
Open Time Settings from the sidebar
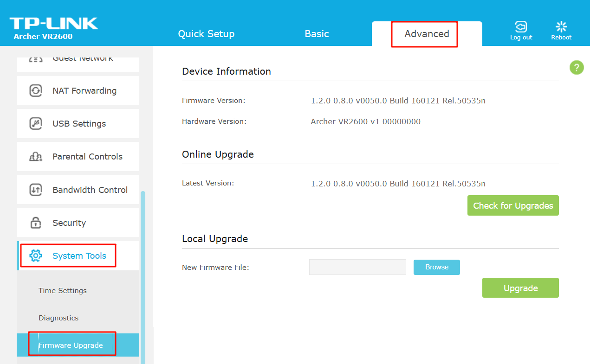coord(62,291)
